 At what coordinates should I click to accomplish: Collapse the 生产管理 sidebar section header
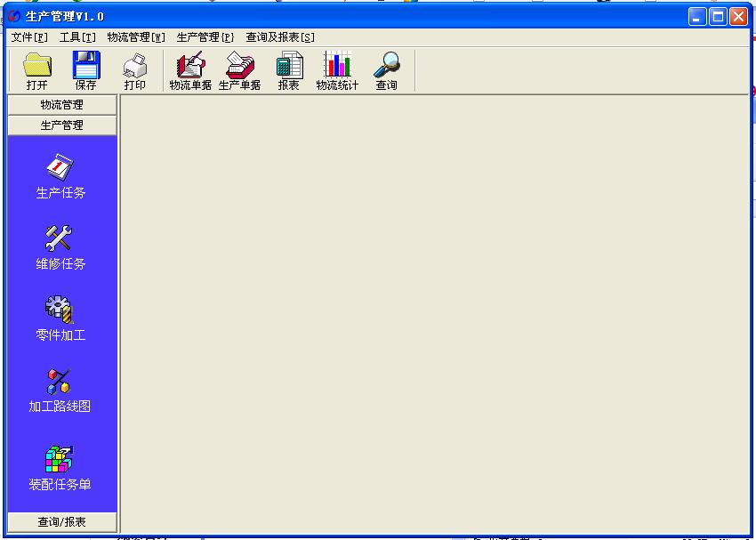click(x=61, y=125)
